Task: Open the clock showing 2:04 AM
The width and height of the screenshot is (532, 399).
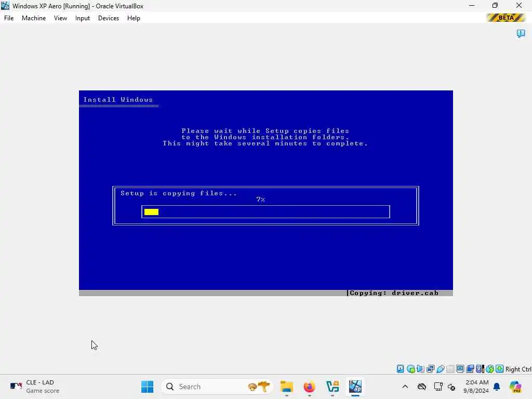Action: 476,387
